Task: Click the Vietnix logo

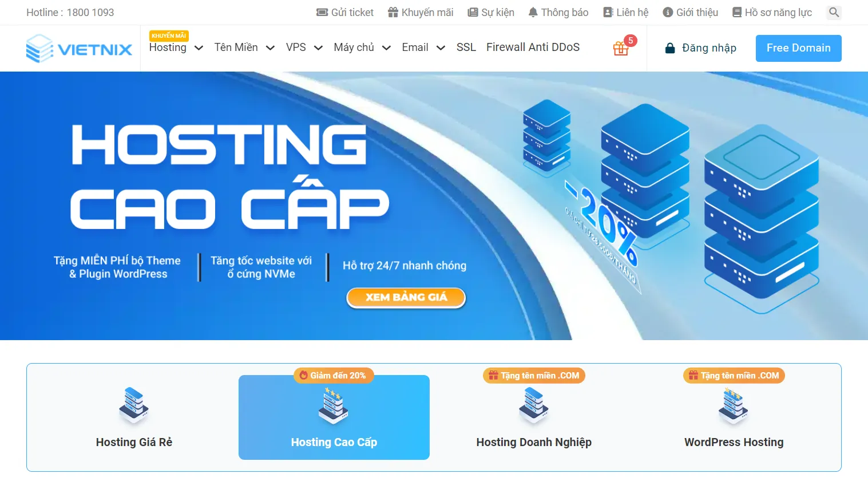Action: tap(78, 48)
